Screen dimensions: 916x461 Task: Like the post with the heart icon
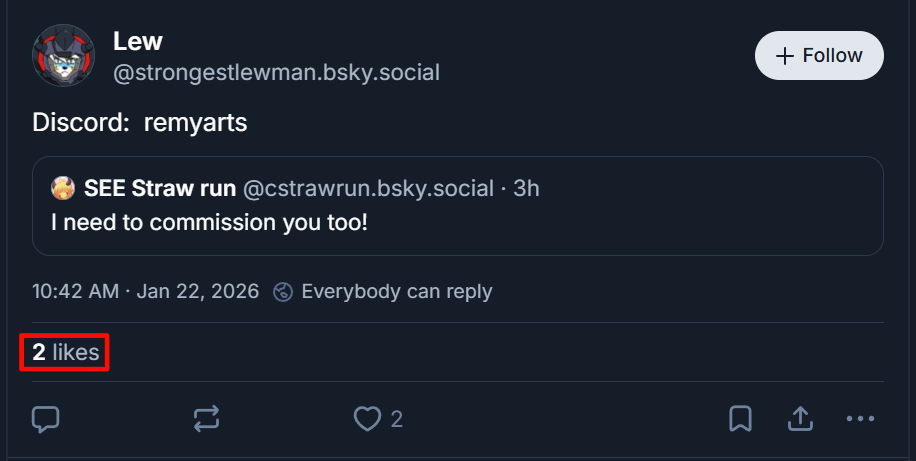coord(368,419)
